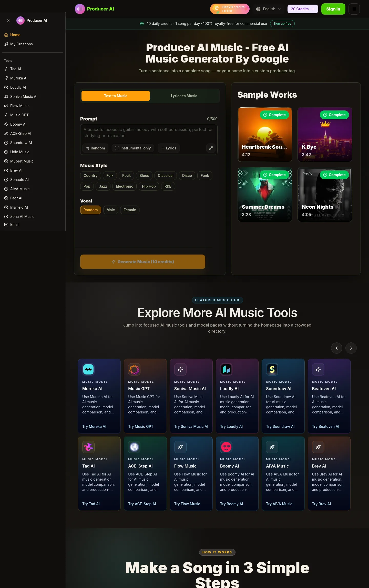This screenshot has width=369, height=588.
Task: Click the Tad AI card logo
Action: 88,447
